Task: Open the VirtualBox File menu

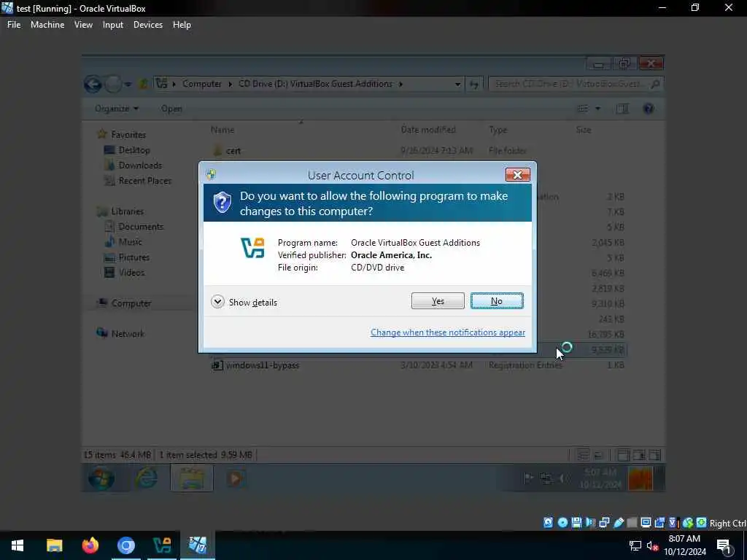Action: [14, 25]
